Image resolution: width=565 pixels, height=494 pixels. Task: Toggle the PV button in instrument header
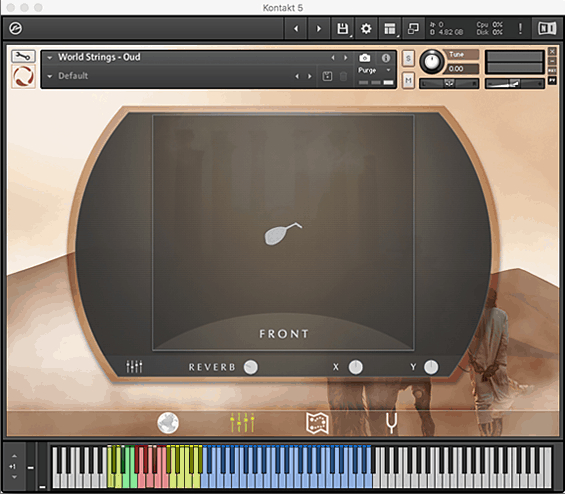pos(552,80)
